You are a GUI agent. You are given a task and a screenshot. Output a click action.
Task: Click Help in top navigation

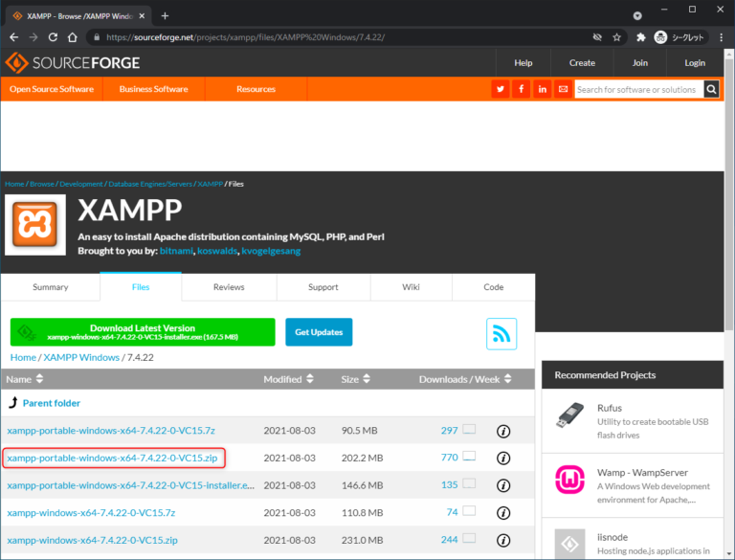click(x=523, y=63)
